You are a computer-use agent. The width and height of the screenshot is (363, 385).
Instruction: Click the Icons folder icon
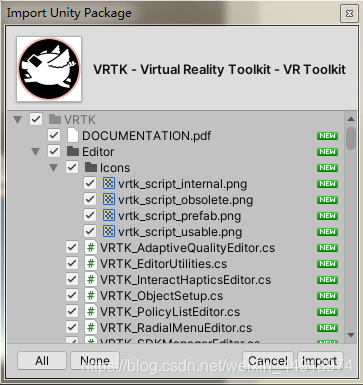click(91, 167)
